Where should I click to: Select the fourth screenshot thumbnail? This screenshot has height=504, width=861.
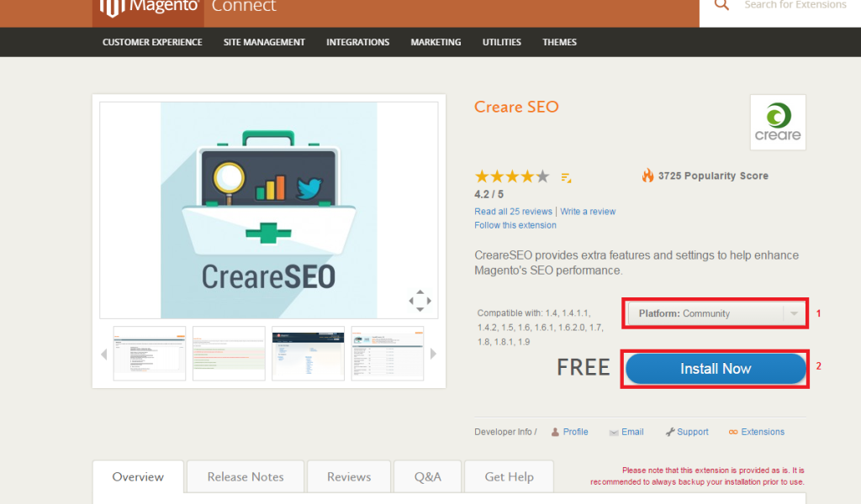pos(388,353)
